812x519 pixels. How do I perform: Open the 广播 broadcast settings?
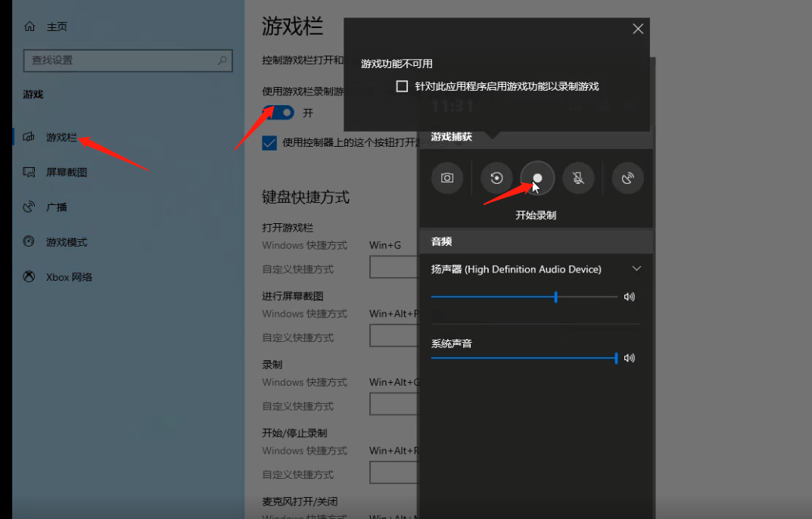[x=62, y=207]
